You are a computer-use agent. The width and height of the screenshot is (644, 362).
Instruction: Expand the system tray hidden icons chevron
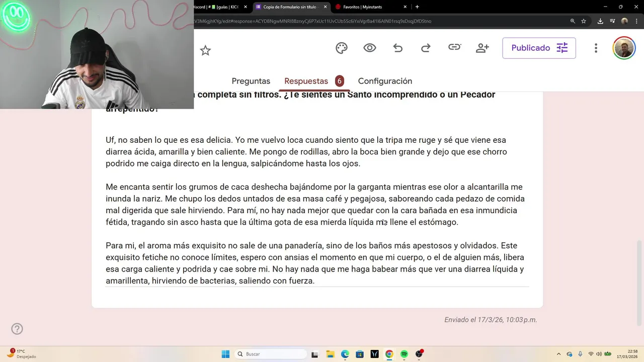click(x=558, y=354)
